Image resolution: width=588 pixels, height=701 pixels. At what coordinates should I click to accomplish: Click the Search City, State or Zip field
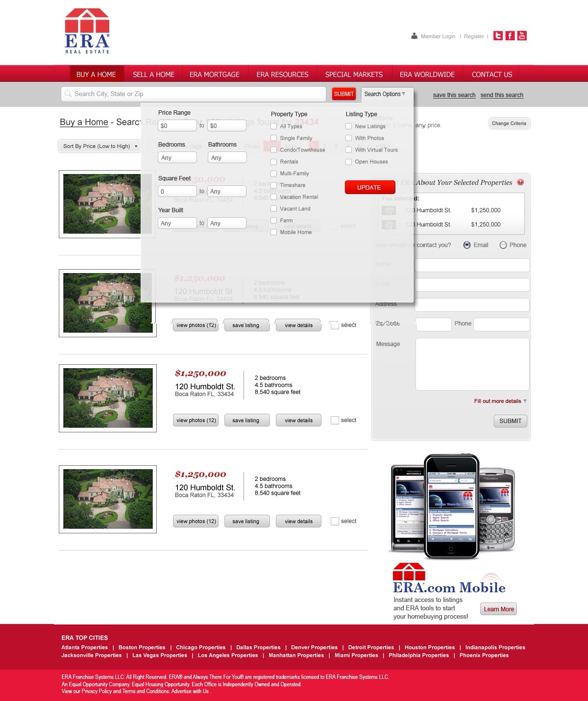(196, 94)
